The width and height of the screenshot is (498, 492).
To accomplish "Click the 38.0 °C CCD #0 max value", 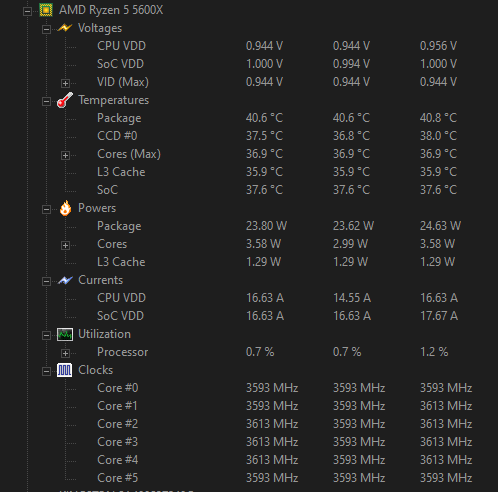I will point(438,136).
